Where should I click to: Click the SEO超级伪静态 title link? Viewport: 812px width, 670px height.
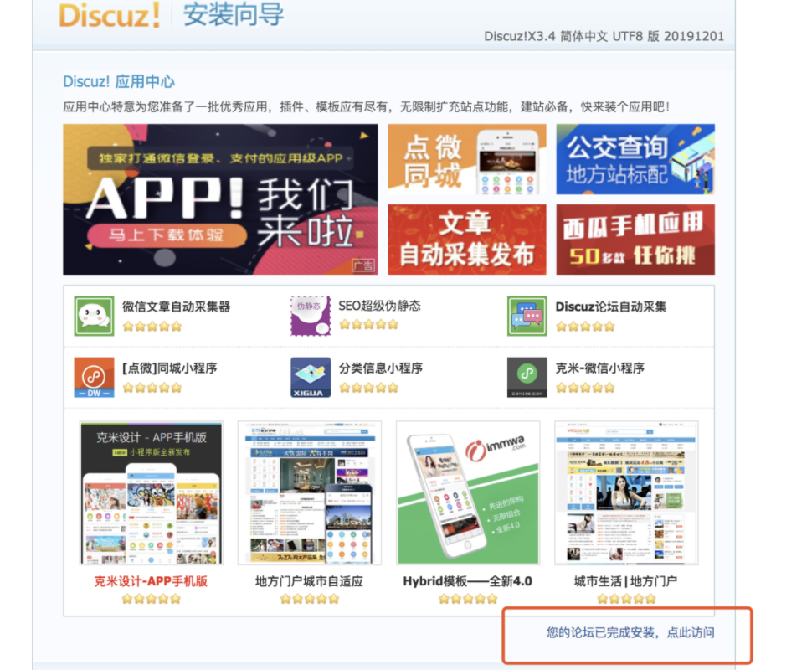coord(379,306)
